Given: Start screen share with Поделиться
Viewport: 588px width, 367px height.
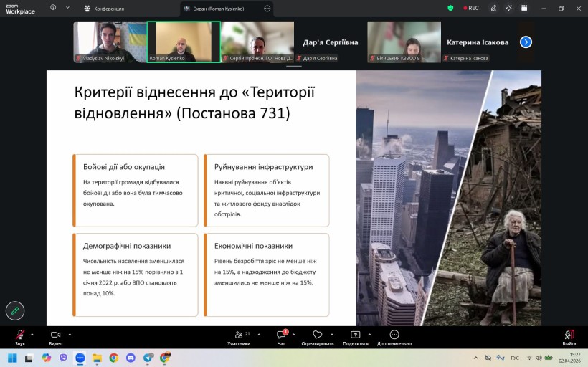Looking at the screenshot, I should [355, 337].
